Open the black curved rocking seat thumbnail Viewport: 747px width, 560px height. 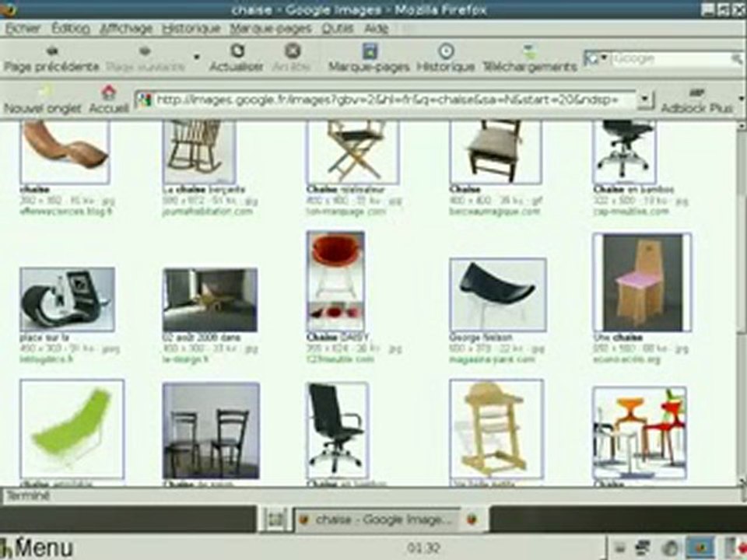pos(67,299)
